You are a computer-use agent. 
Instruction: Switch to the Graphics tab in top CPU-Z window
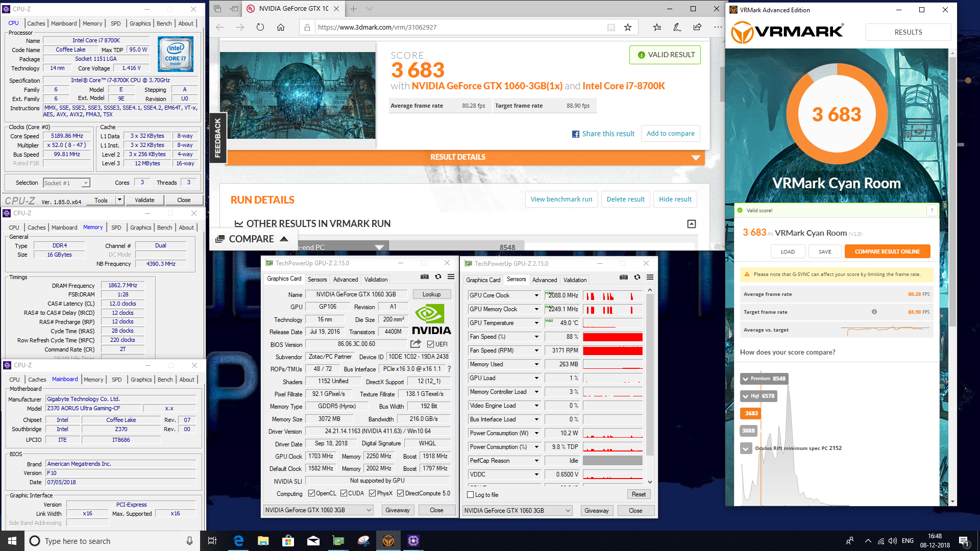pyautogui.click(x=140, y=23)
